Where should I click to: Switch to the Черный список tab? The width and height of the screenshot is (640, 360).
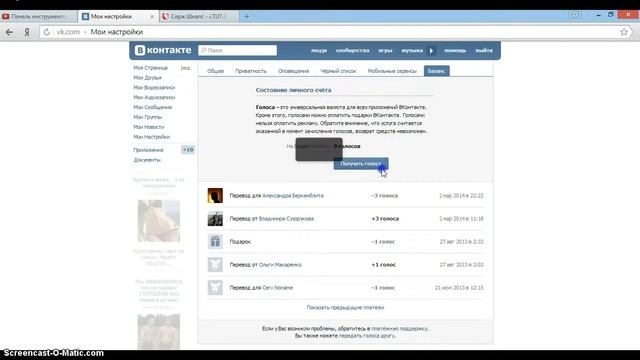click(338, 71)
